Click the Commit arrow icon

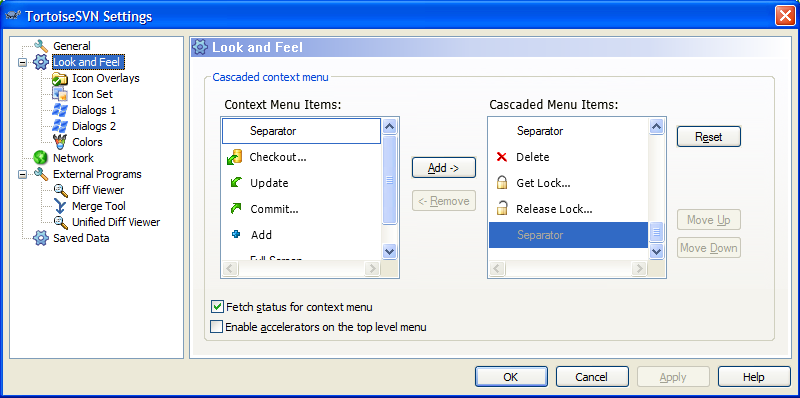pos(236,209)
